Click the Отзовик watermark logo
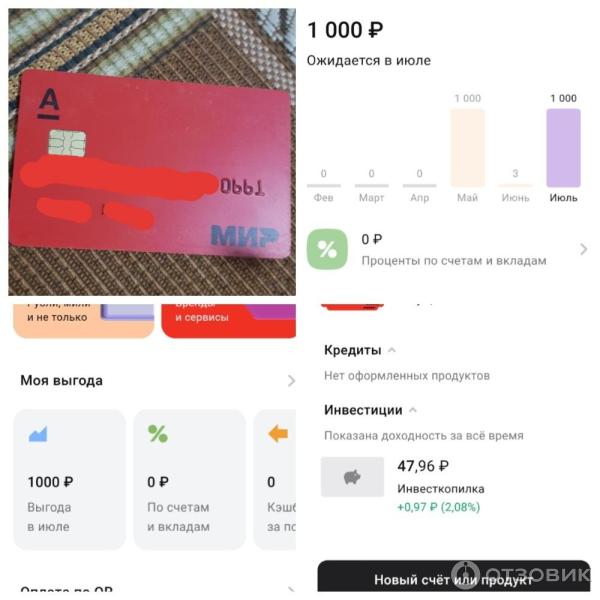Screen dimensions: 600x600 tap(522, 574)
